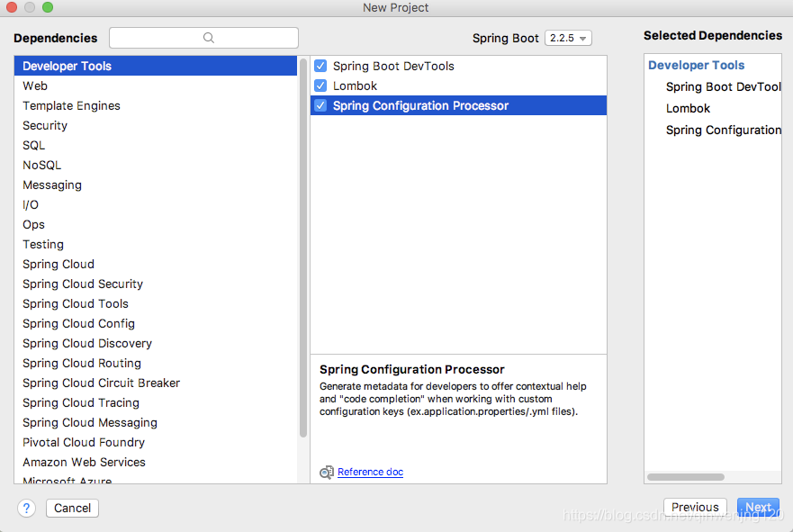The width and height of the screenshot is (793, 532).
Task: Click the categories list vertical scrollbar
Action: pyautogui.click(x=303, y=248)
